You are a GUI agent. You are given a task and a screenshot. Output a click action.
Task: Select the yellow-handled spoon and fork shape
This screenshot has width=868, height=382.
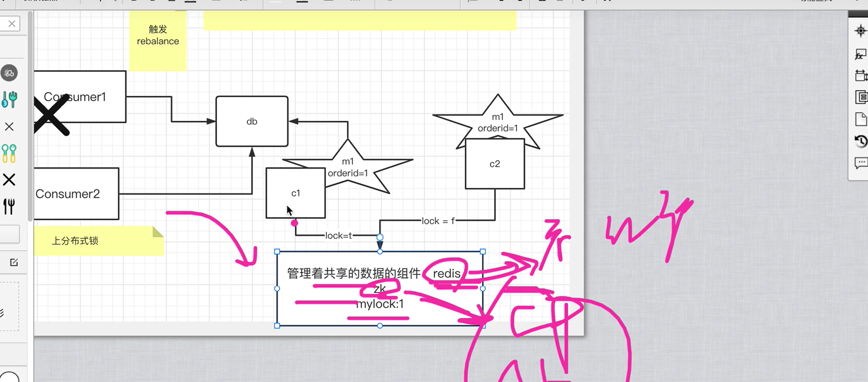coord(9,153)
